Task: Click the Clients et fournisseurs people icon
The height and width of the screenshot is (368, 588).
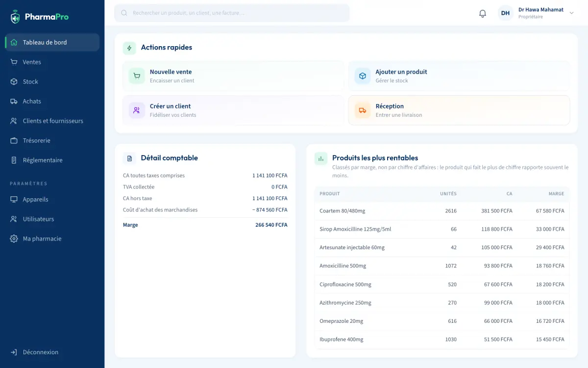Action: (14, 121)
